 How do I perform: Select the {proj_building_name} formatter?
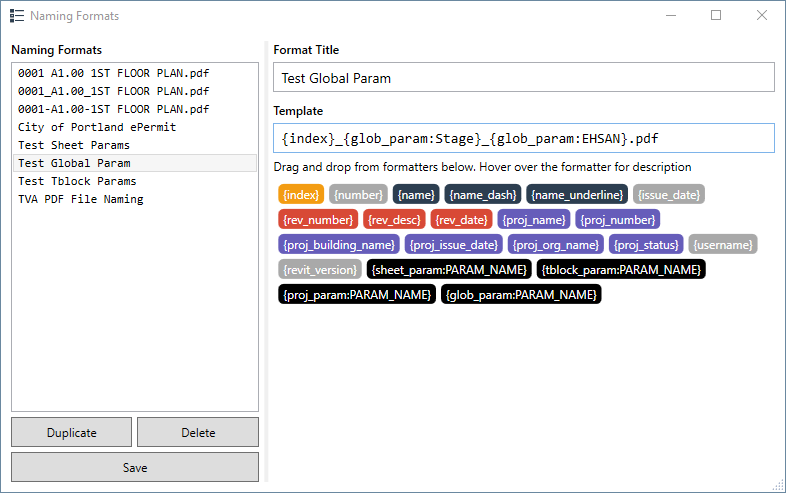pos(339,245)
